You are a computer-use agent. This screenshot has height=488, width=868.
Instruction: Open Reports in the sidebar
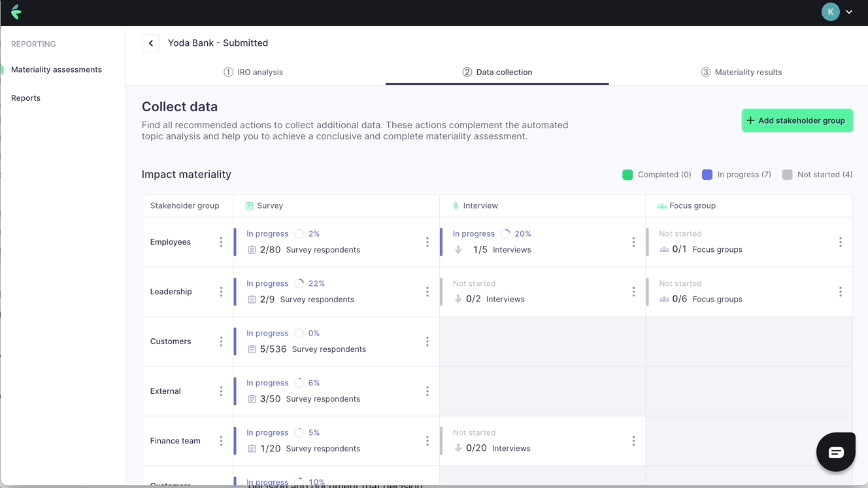[25, 98]
